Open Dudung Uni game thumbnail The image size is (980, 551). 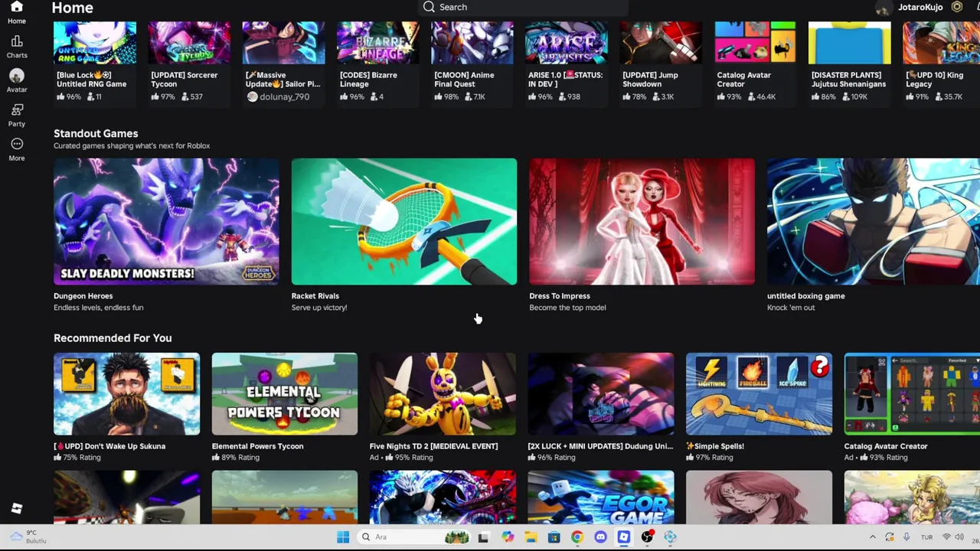click(x=600, y=393)
